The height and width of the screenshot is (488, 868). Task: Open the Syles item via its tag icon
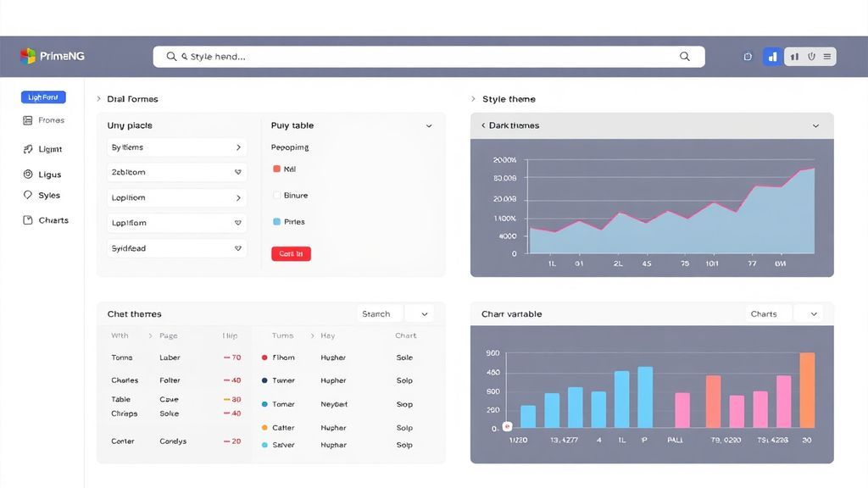[x=28, y=195]
